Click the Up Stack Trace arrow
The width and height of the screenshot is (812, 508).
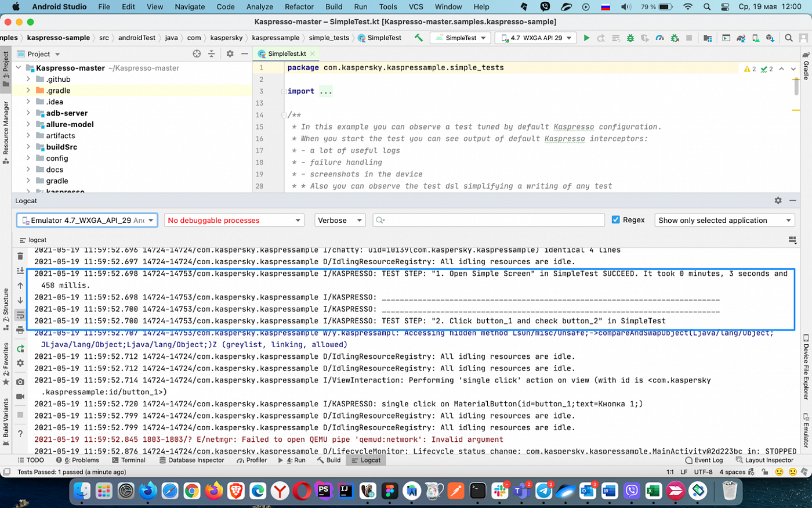tap(20, 286)
